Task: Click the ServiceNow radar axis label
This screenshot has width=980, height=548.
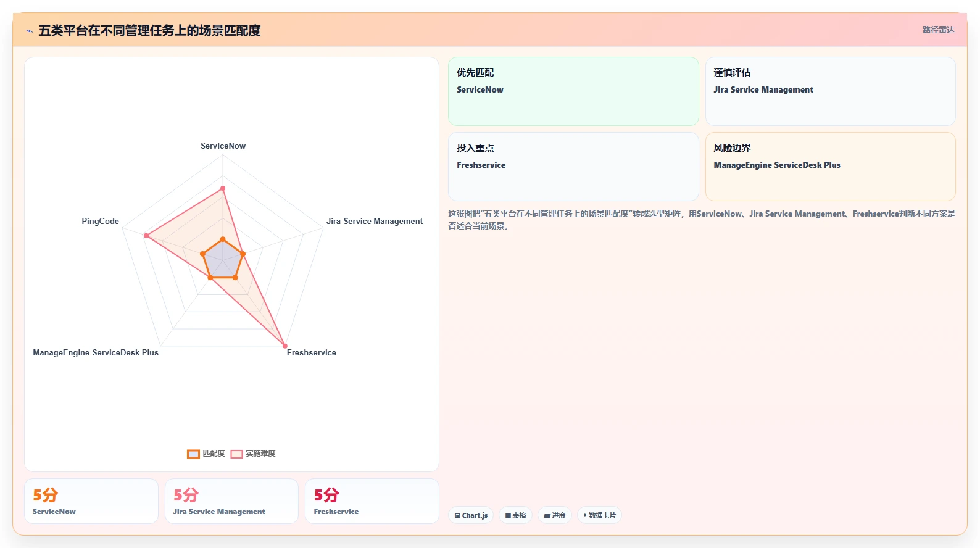Action: (x=223, y=146)
